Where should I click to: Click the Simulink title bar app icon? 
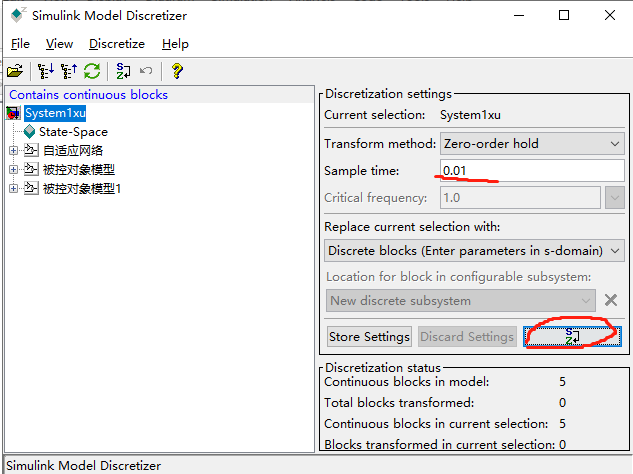[x=18, y=15]
